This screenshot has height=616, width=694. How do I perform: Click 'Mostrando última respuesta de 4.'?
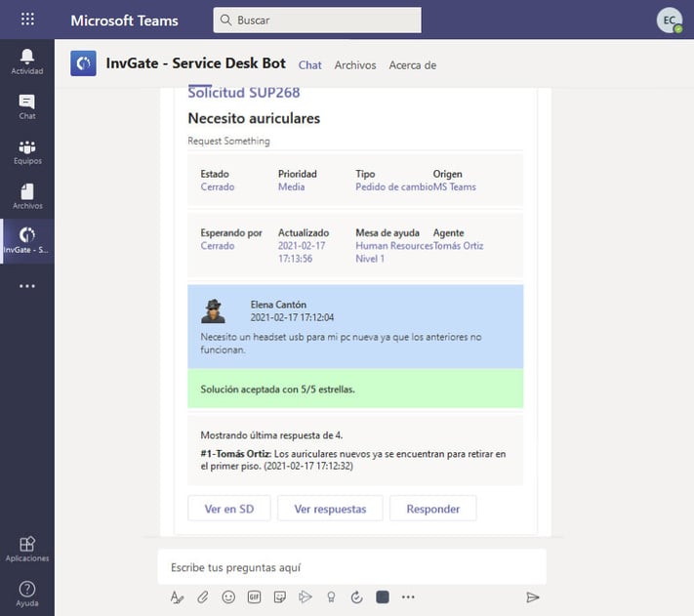point(271,435)
